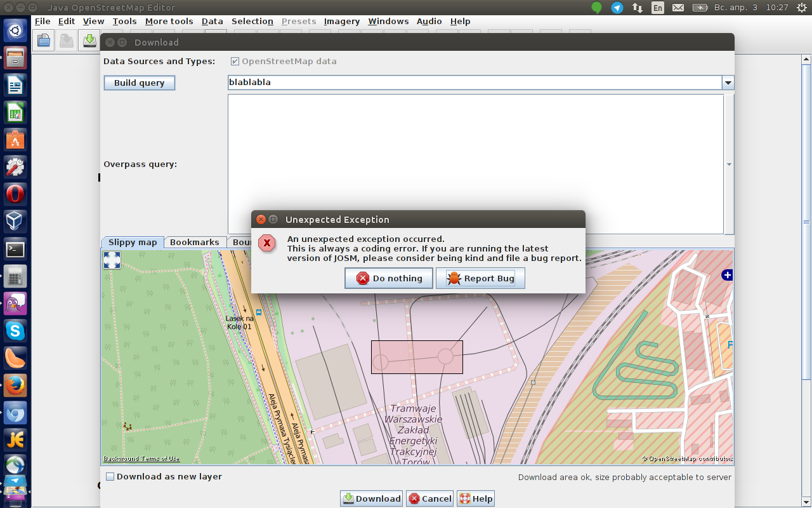The image size is (812, 508).
Task: Expand the Overpass query history dropdown
Action: pos(728,83)
